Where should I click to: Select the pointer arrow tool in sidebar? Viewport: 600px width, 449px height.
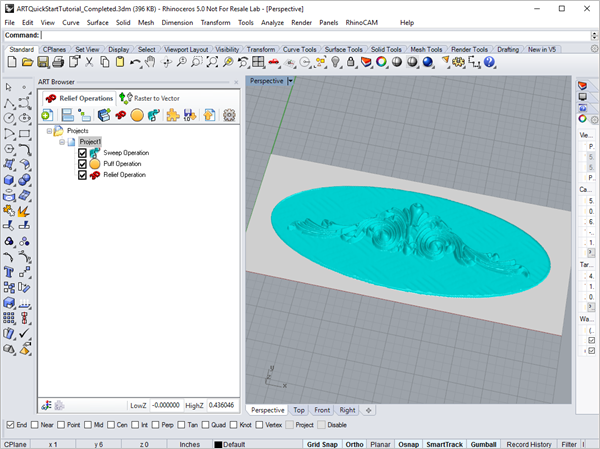point(8,87)
